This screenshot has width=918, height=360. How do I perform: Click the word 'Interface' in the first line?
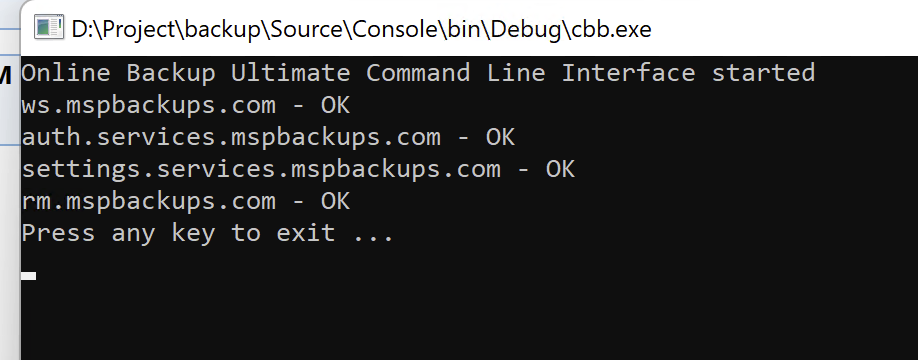[x=628, y=73]
